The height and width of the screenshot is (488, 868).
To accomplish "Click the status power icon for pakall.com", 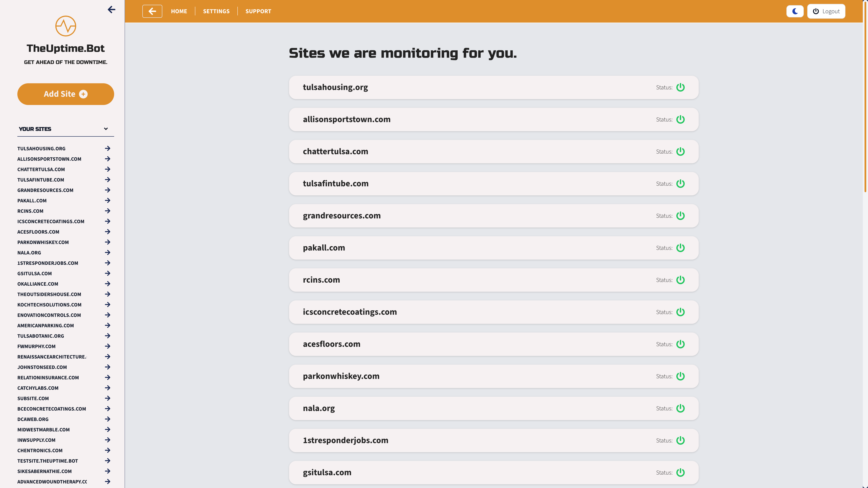I will (x=680, y=248).
